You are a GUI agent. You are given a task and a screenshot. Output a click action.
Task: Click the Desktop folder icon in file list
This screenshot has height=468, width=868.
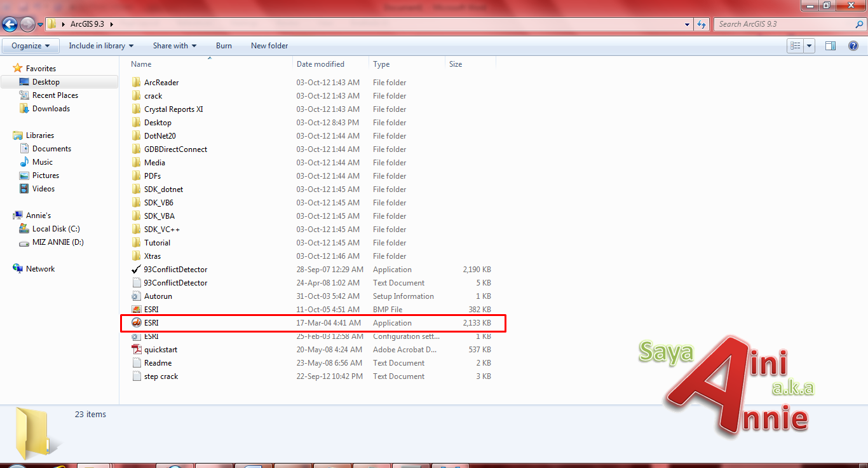point(136,123)
